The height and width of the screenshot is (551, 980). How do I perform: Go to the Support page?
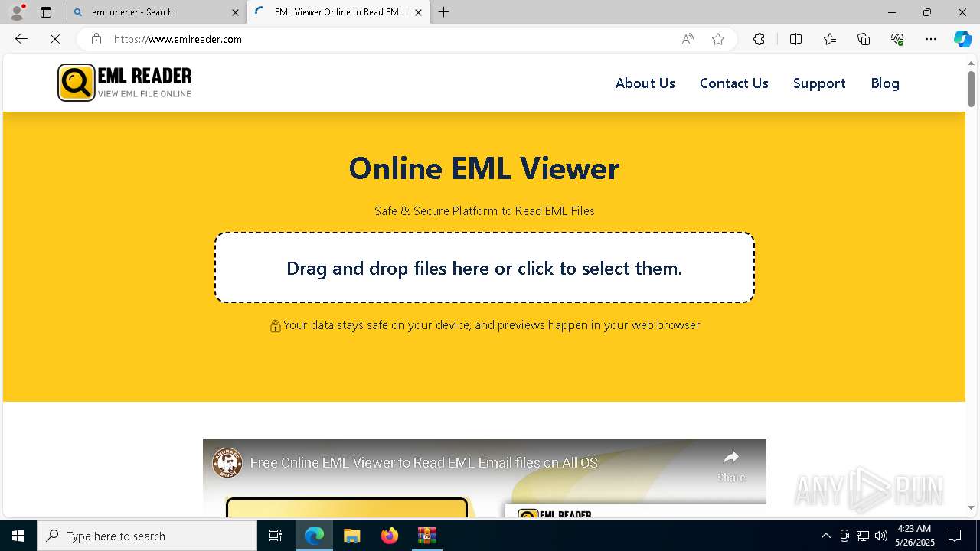(x=819, y=83)
